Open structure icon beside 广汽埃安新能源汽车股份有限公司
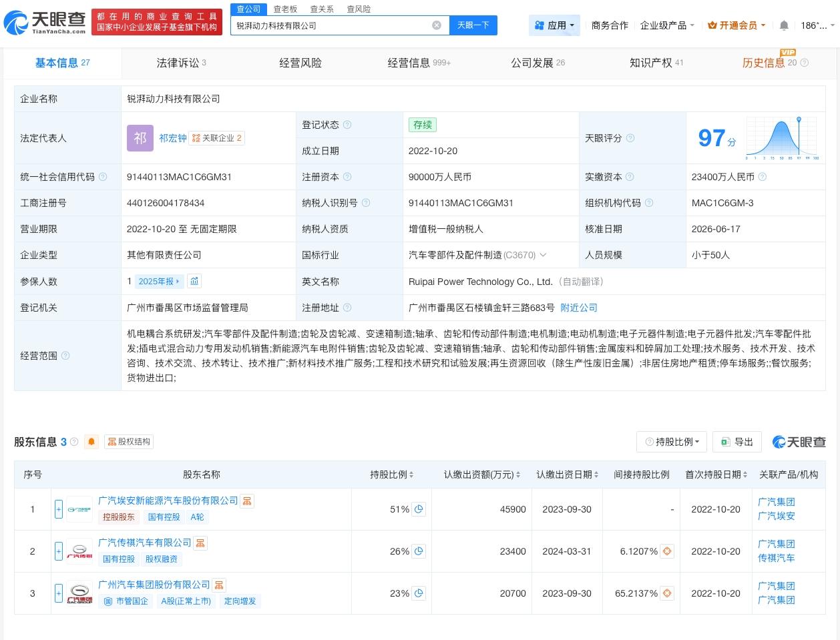The height and width of the screenshot is (640, 840). [247, 501]
